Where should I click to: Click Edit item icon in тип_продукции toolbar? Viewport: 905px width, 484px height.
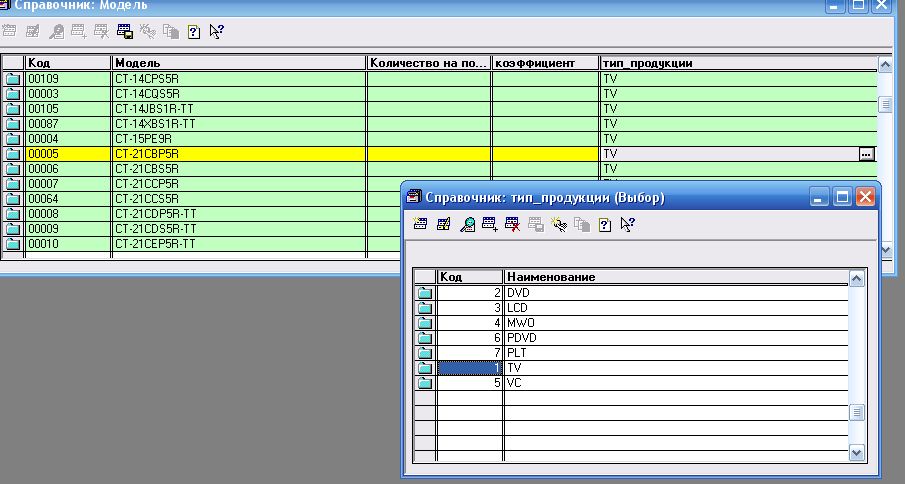point(443,225)
